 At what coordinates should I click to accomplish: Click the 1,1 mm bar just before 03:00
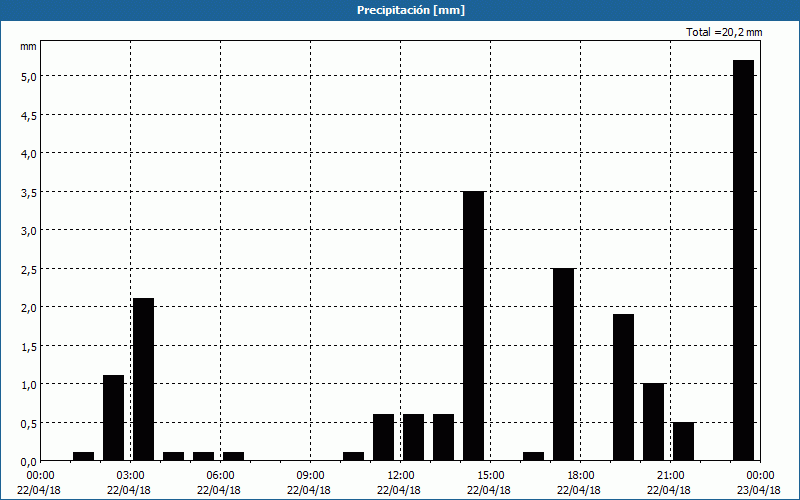(113, 418)
